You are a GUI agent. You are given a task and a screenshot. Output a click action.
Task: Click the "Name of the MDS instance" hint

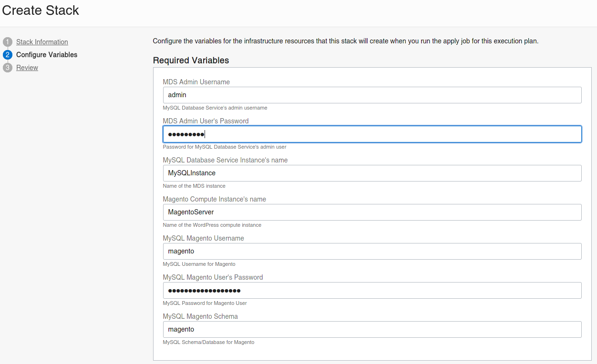(194, 186)
